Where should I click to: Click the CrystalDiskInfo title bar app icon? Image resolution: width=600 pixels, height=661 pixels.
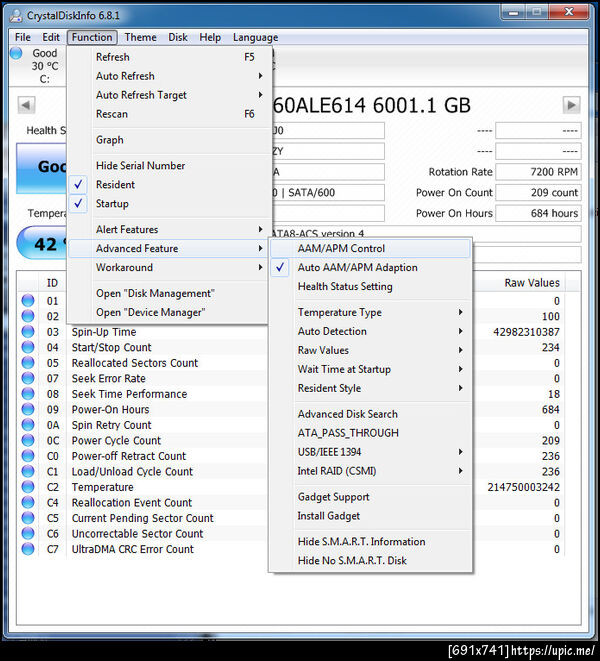tap(16, 16)
